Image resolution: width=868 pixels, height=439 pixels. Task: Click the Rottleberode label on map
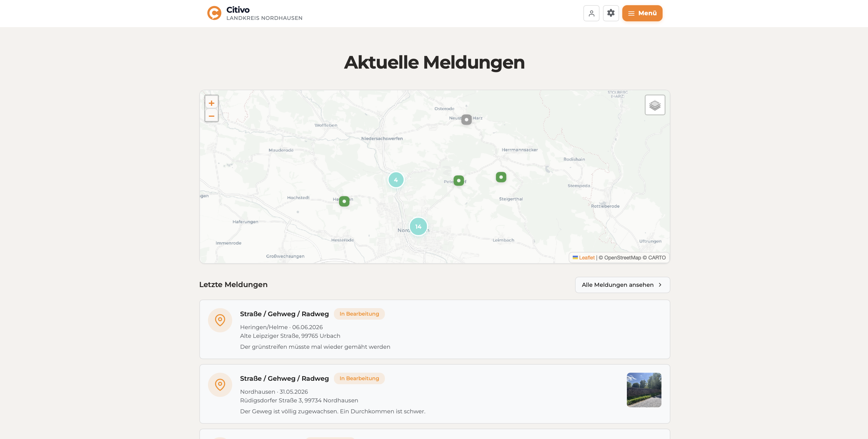click(x=605, y=206)
